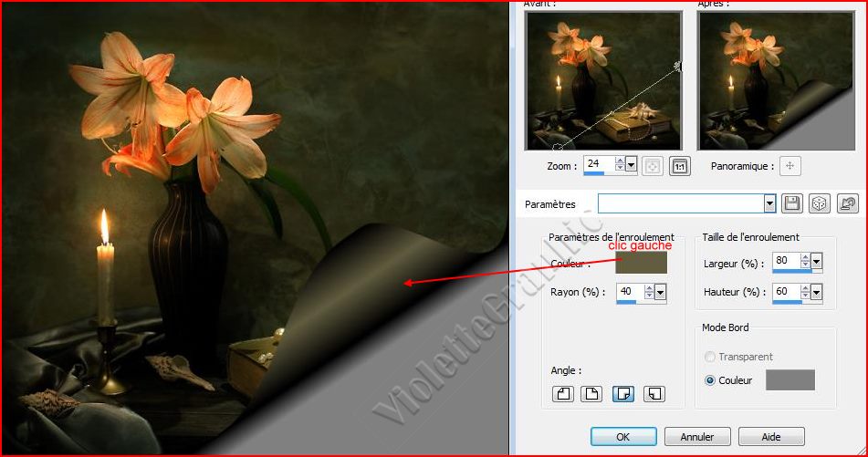Open Aide for help

[x=771, y=437]
